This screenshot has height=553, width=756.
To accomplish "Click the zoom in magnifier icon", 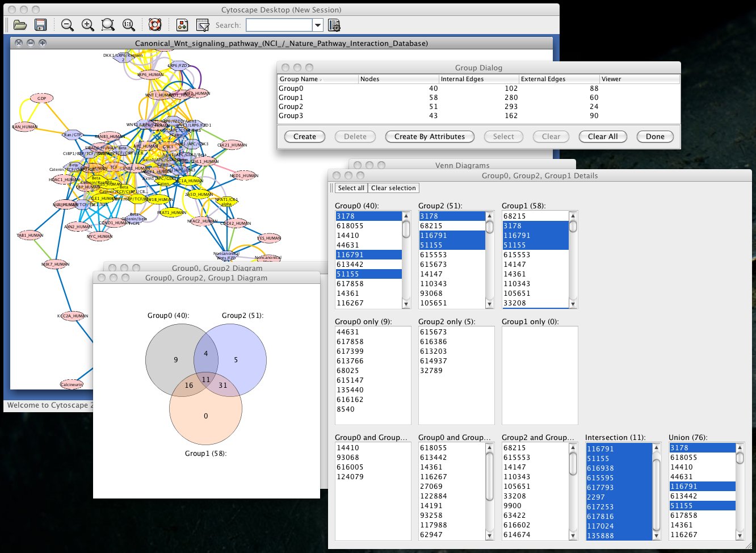I will pyautogui.click(x=88, y=25).
